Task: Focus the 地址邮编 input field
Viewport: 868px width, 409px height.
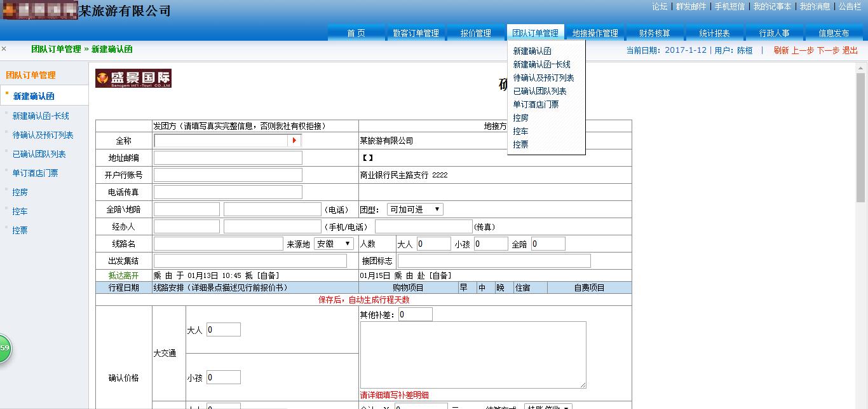Action: 228,158
